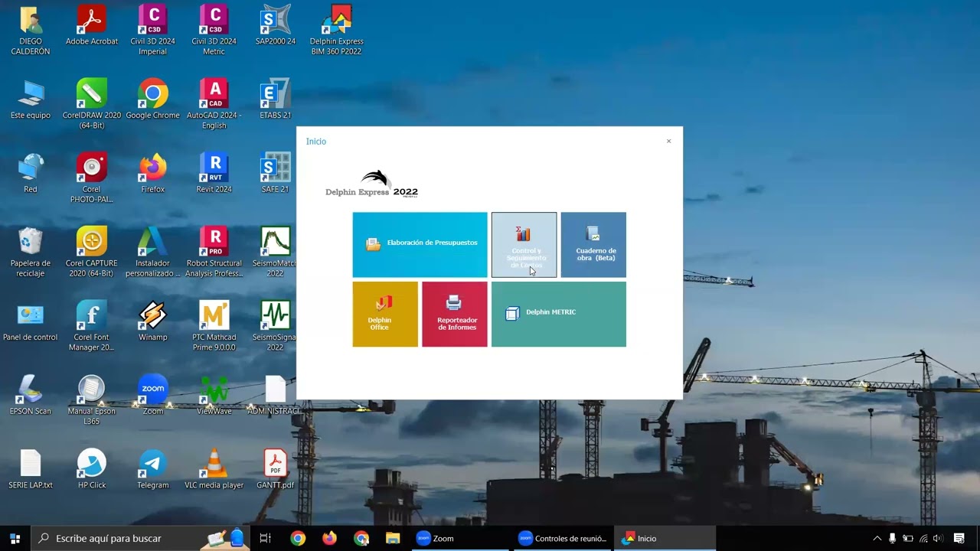Launch the Cuaderno de obra (Beta) tile
980x551 pixels.
coord(593,245)
